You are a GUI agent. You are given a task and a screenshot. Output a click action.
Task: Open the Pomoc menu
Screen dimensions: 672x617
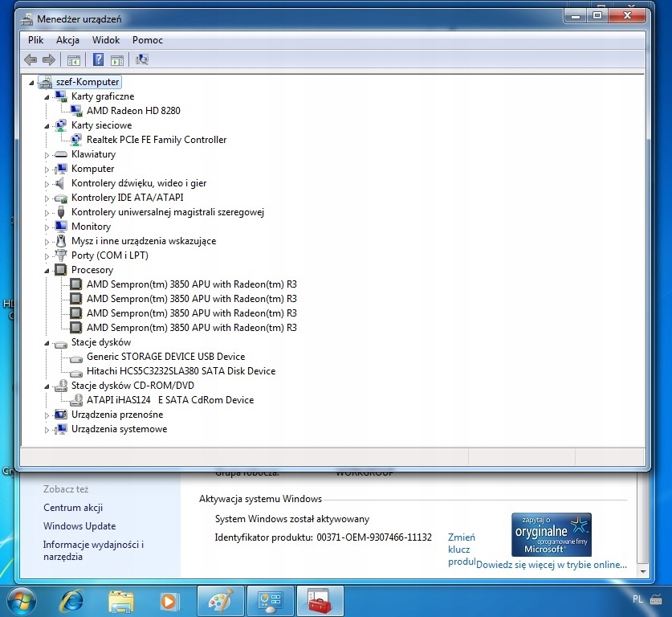tap(148, 40)
